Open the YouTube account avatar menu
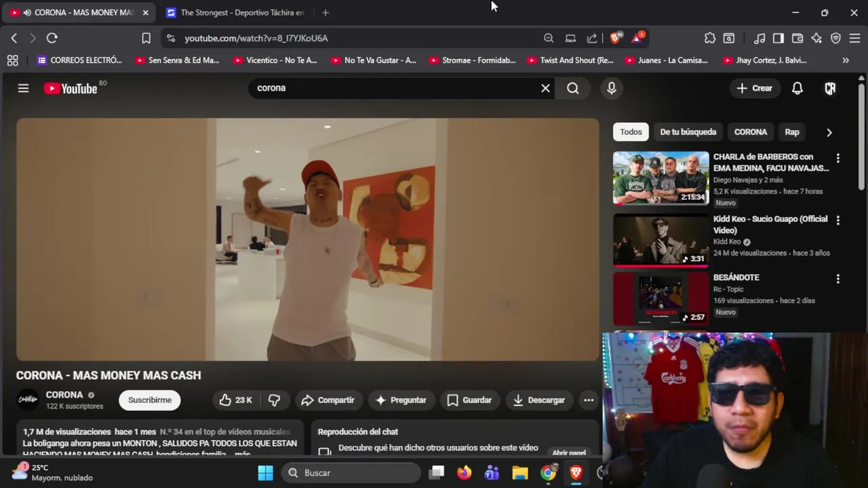Image resolution: width=868 pixels, height=488 pixels. [830, 88]
